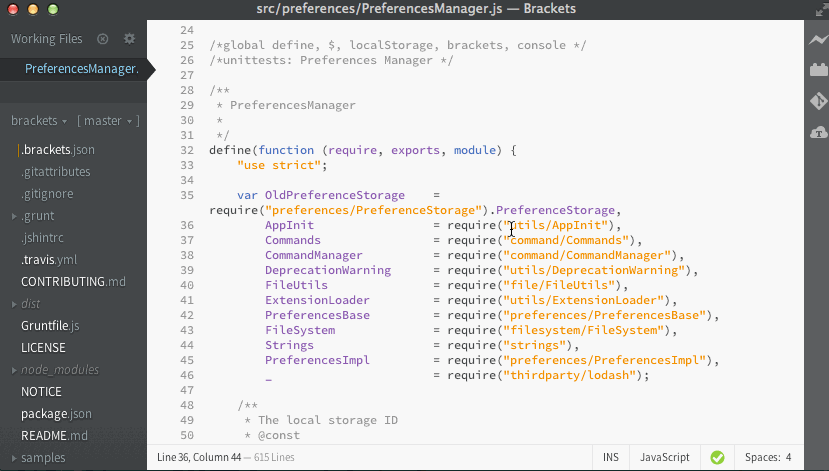
Task: Select PreferencesManager in Working Files
Action: pyautogui.click(x=81, y=69)
